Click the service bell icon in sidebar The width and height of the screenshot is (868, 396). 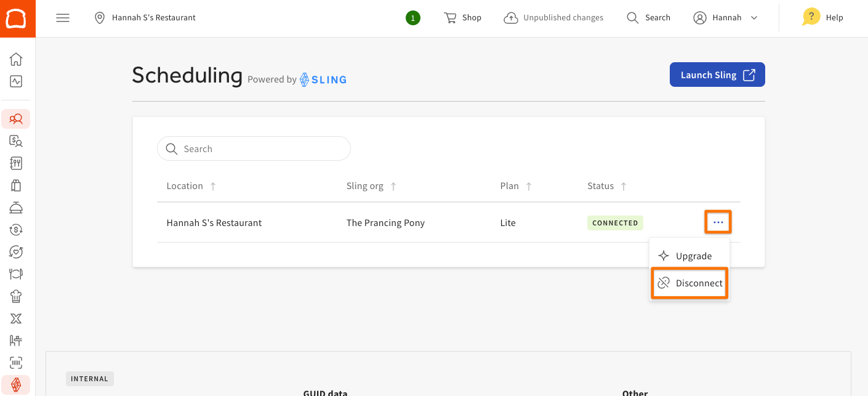pos(16,208)
